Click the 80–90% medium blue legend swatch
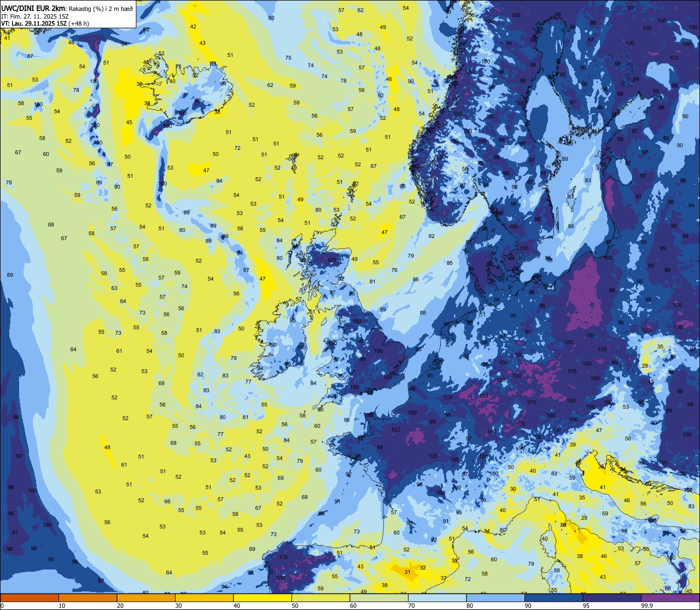This screenshot has height=610, width=700. pyautogui.click(x=495, y=597)
